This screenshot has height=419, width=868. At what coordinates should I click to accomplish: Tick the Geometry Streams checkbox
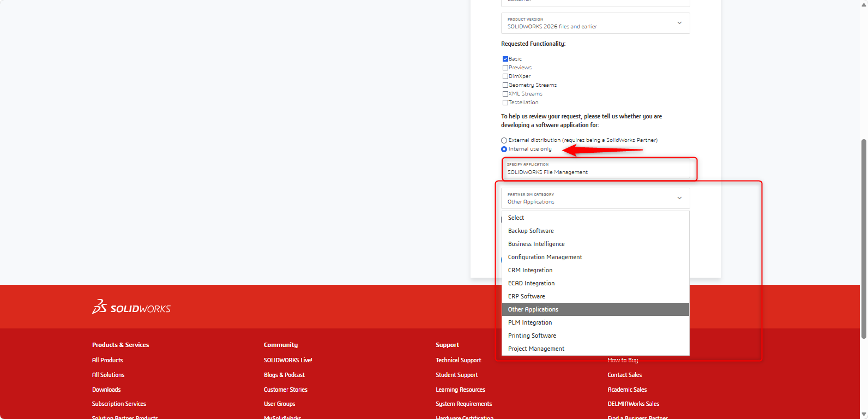(x=505, y=85)
